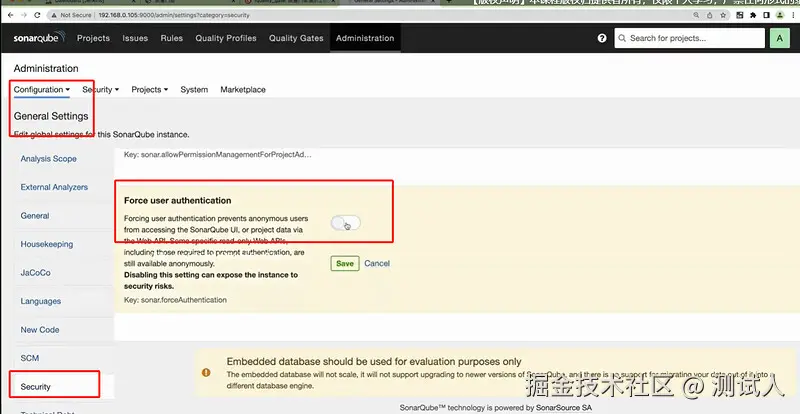This screenshot has height=414, width=800.
Task: Select the Housekeeping settings category
Action: pyautogui.click(x=47, y=244)
